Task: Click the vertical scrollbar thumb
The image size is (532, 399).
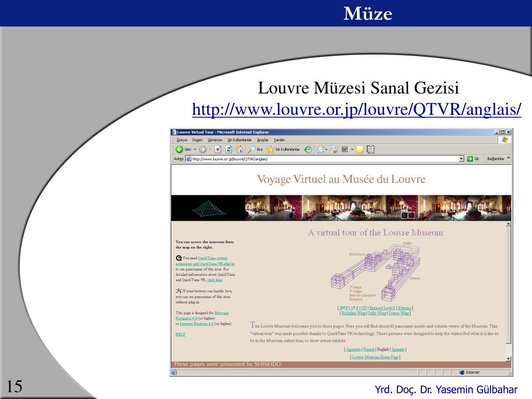Action: [508, 285]
